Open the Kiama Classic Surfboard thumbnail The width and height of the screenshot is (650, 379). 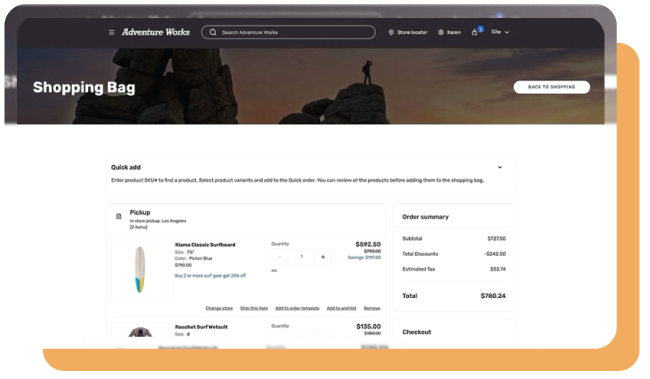[x=140, y=270]
